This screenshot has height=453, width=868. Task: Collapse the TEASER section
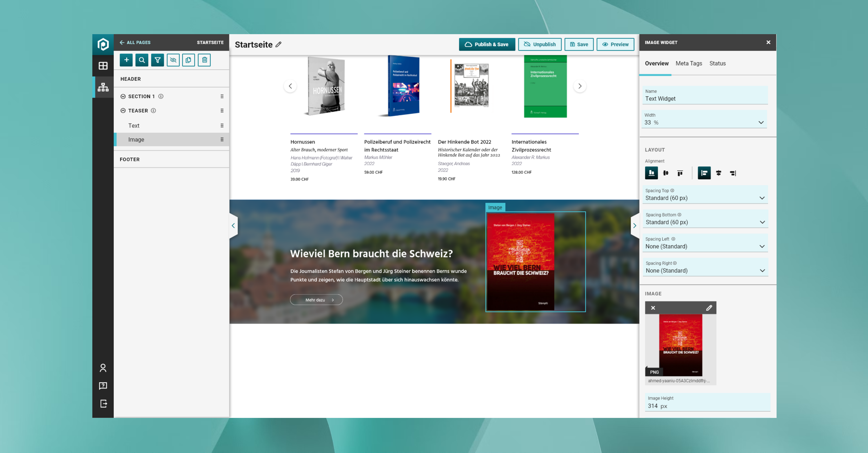point(123,111)
